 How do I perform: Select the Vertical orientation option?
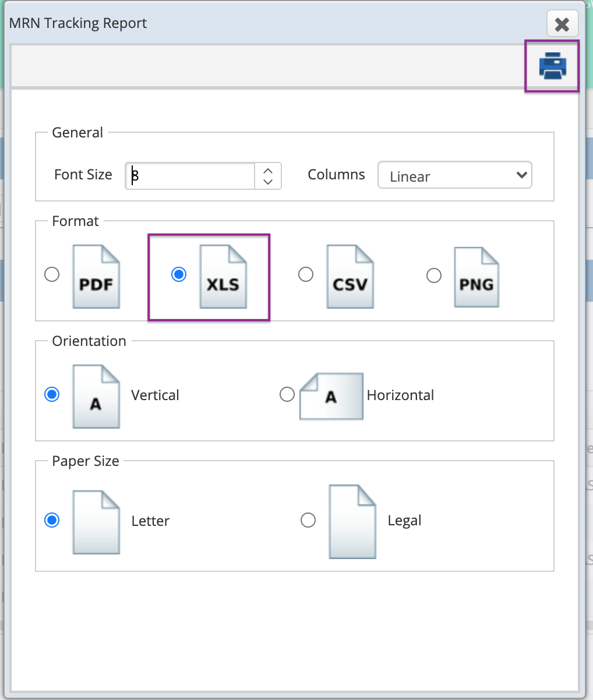52,394
